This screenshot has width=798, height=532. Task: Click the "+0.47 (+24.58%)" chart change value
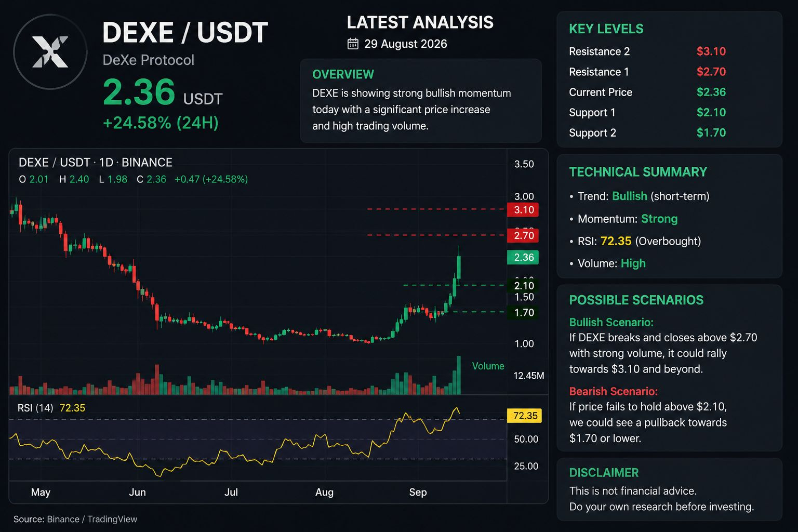211,179
